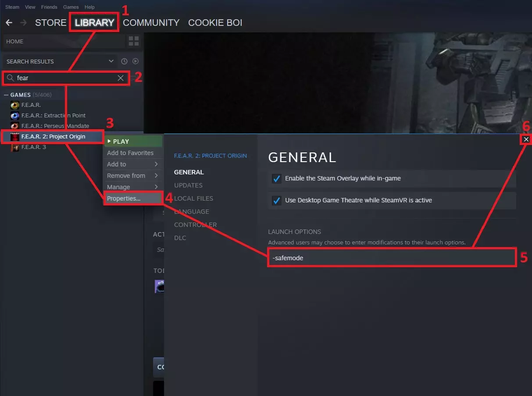Open the Steam menu
Screen dimensions: 532x396
click(12, 7)
